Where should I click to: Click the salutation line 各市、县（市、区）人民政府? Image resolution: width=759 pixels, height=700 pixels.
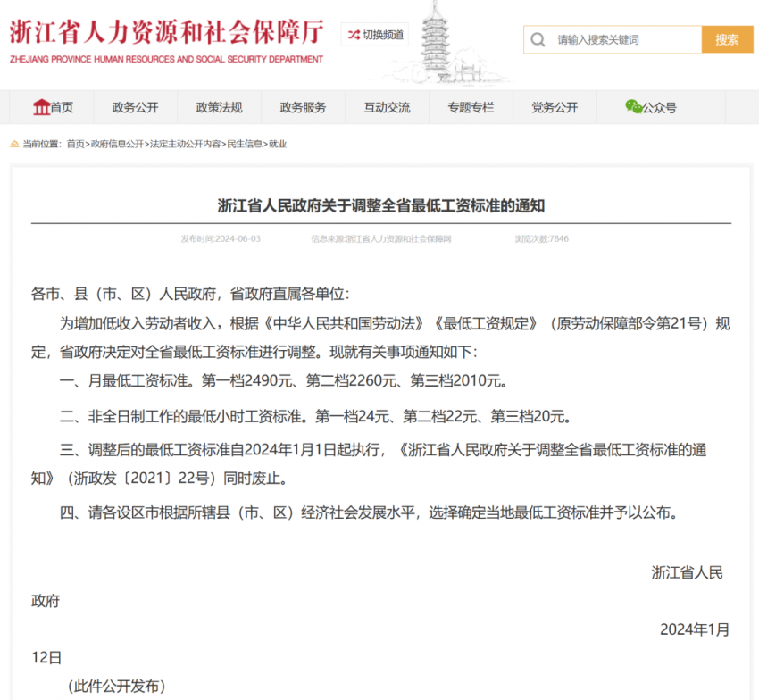point(190,294)
